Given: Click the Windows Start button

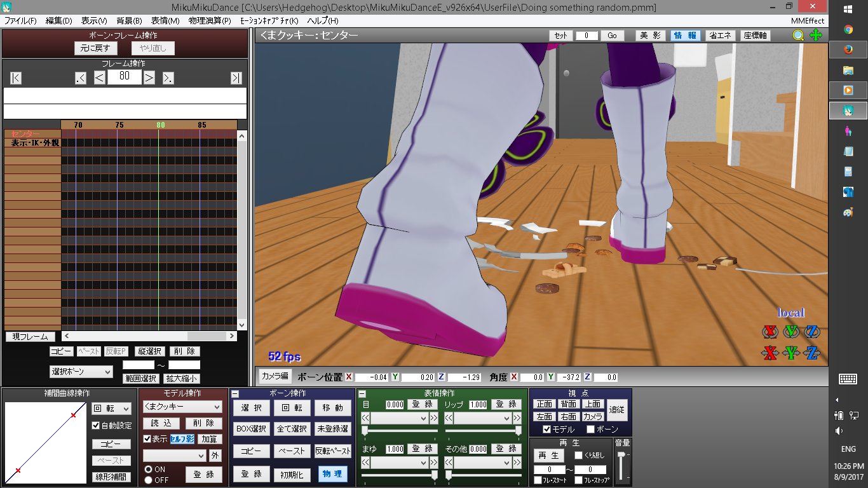Looking at the screenshot, I should tap(848, 9).
